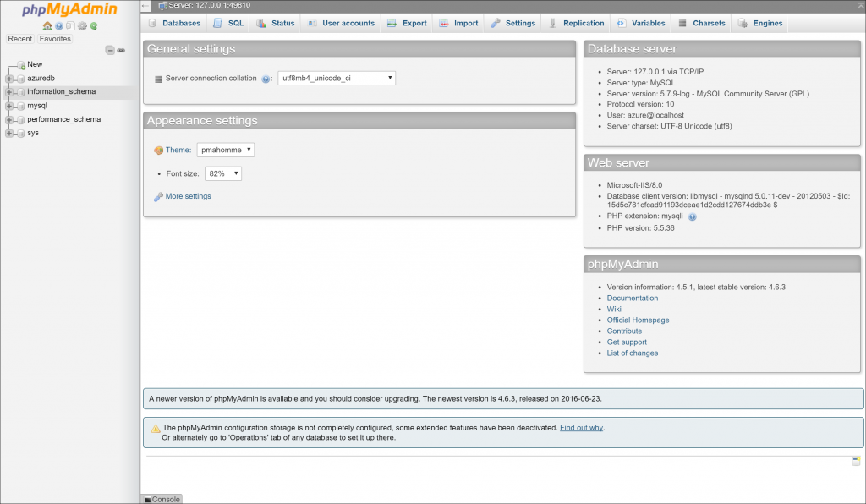Screen dimensions: 866x504
Task: Collapse all nodes with minus icon
Action: [110, 50]
